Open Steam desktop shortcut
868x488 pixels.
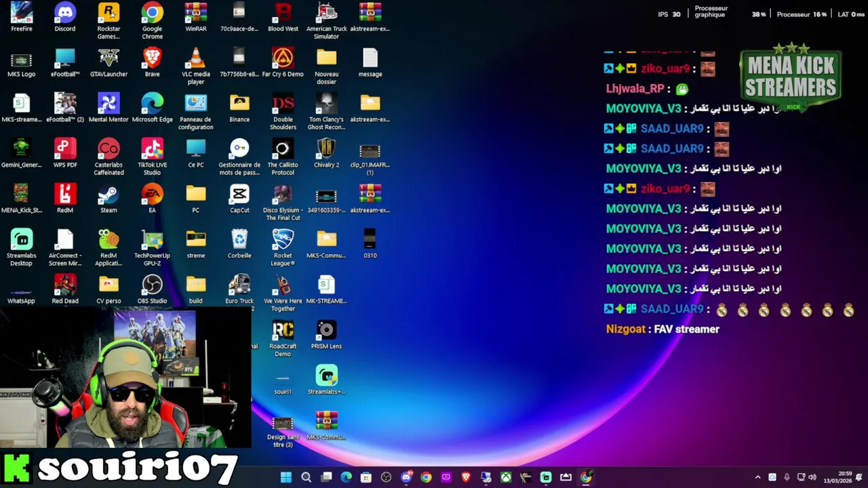pyautogui.click(x=108, y=199)
